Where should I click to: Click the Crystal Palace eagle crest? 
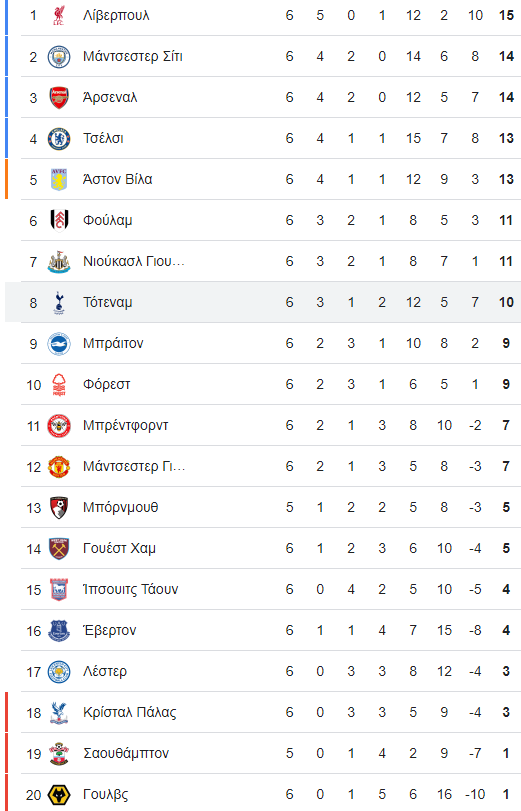(x=59, y=713)
